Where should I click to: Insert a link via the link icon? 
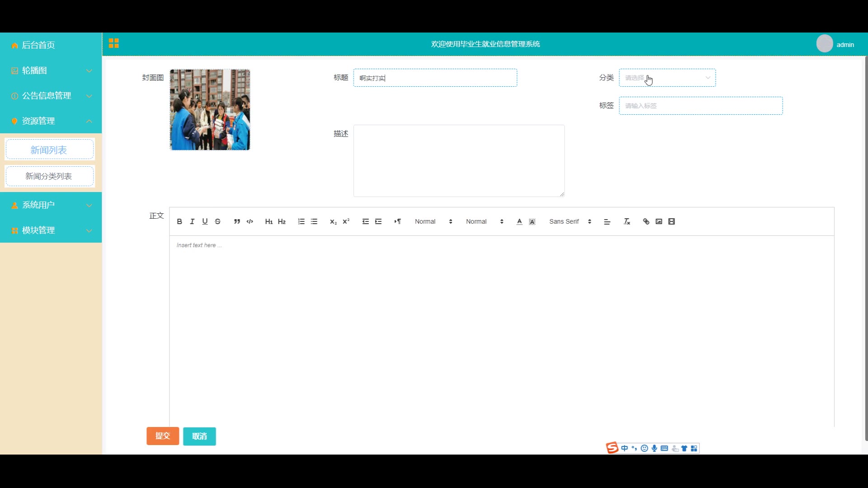tap(646, 221)
